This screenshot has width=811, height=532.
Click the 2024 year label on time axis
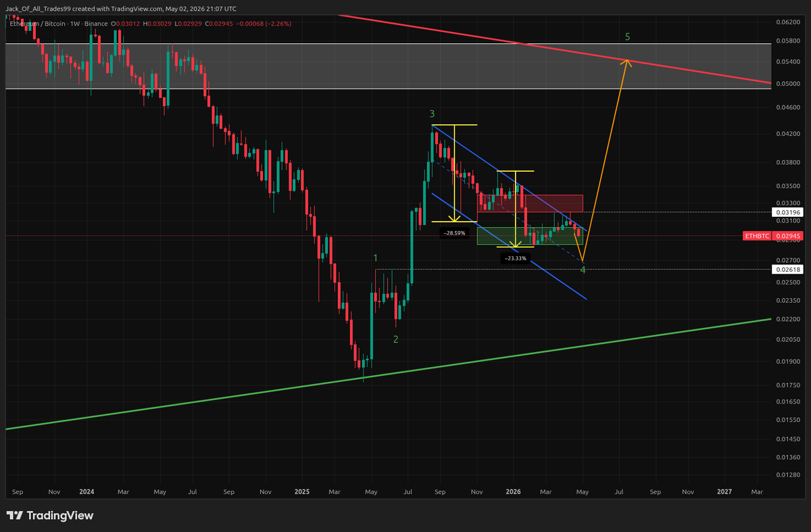tap(86, 493)
